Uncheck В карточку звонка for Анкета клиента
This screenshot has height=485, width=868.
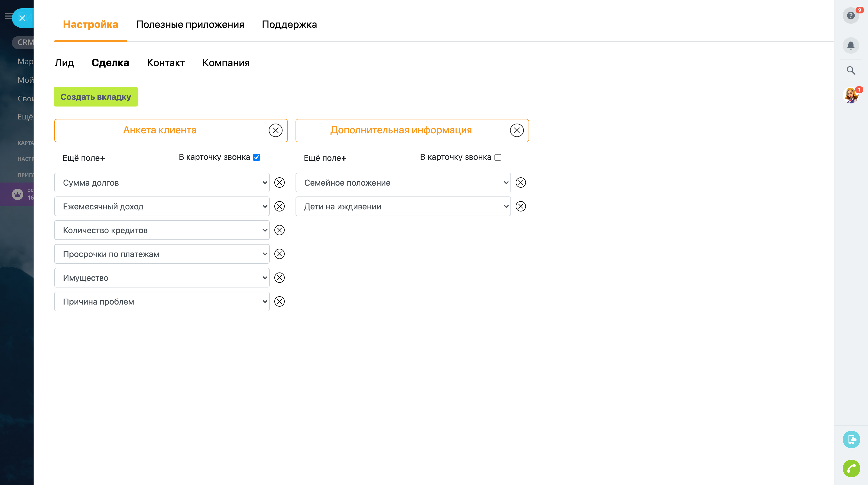257,157
